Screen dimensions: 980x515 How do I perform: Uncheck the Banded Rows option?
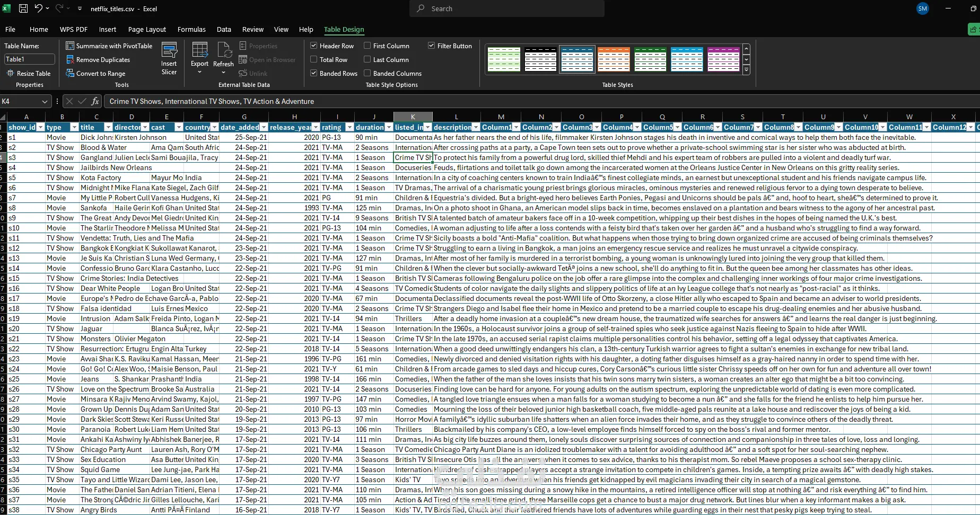[x=314, y=74]
